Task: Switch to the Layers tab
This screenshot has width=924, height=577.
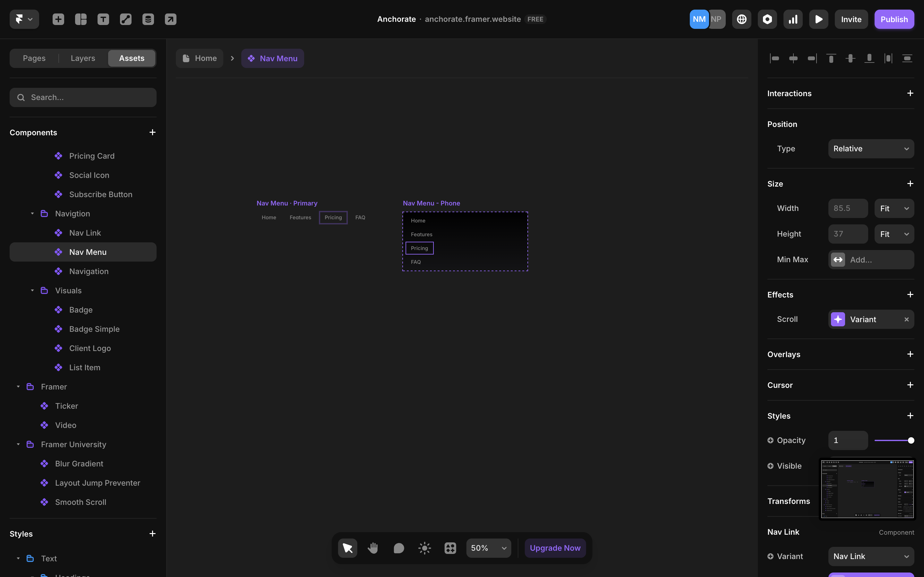Action: pyautogui.click(x=83, y=58)
